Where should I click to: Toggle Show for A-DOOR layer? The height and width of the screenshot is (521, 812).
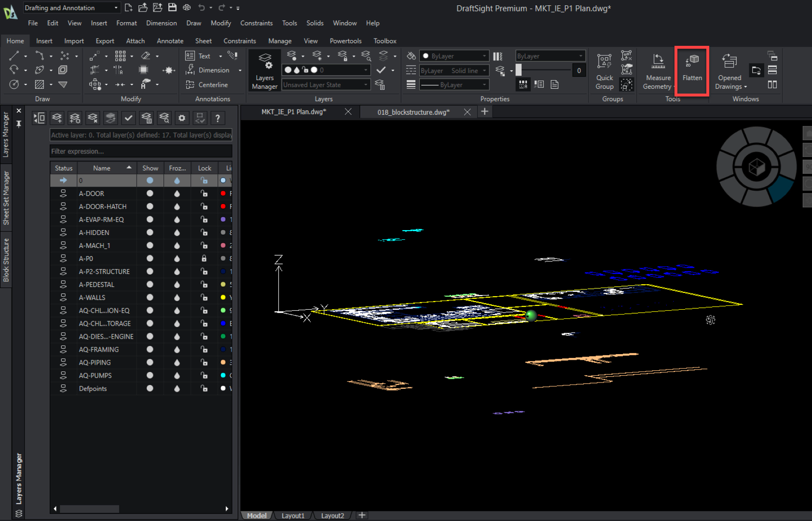150,193
